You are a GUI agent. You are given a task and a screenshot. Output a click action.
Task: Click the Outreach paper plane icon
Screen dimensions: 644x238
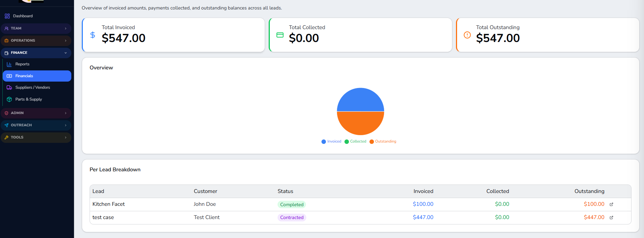6,125
